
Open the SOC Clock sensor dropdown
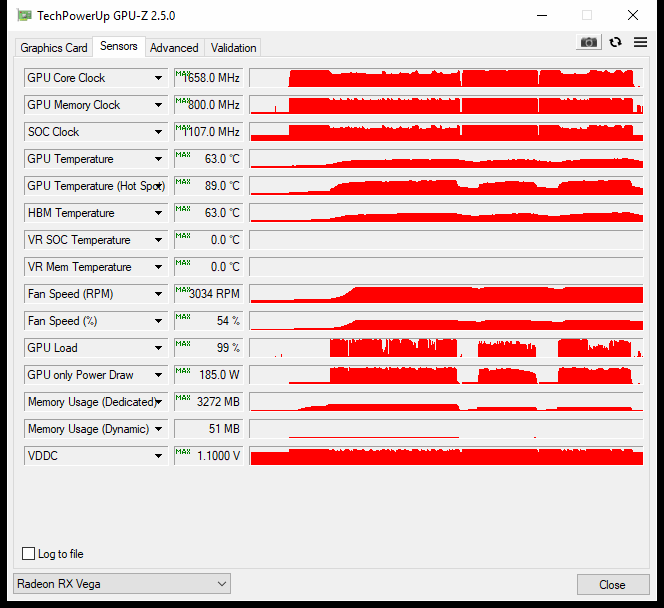(x=158, y=132)
